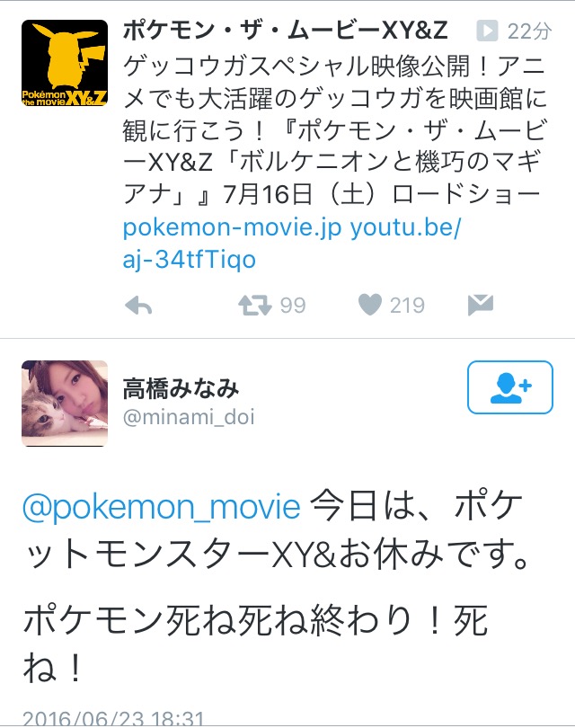This screenshot has height=728, width=575.
Task: View the 219 likes count
Action: 407,306
